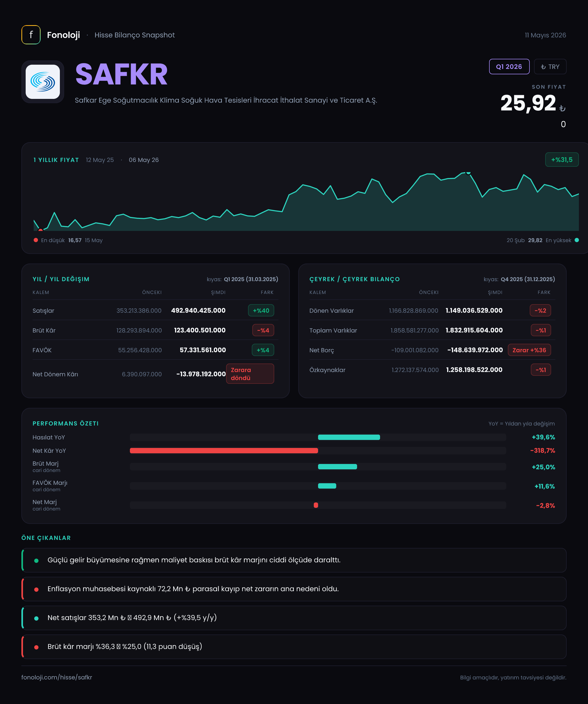Click the SAFKR company logo thumbnail
Viewport: 588px width, 704px height.
[42, 82]
